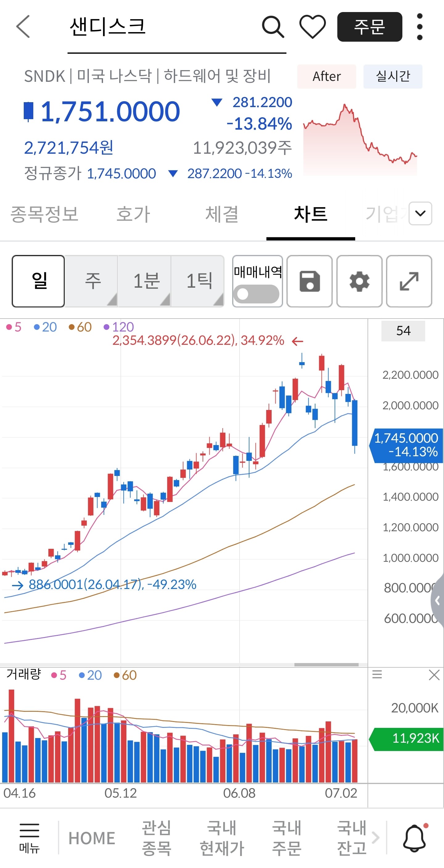Expand the tab list dropdown chevron
Screen dimensions: 444x868
(x=420, y=213)
